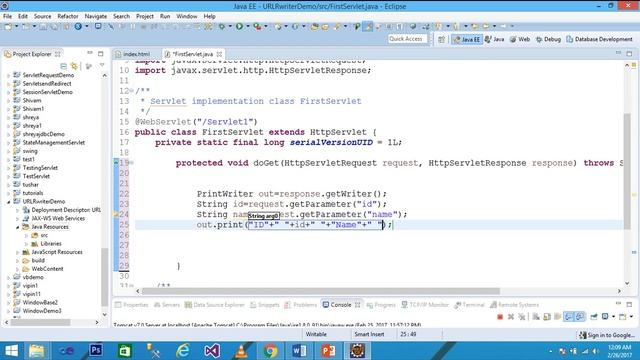Toggle the code fold marker at line 19
Screen dimensions: 640x360
pos(131,163)
